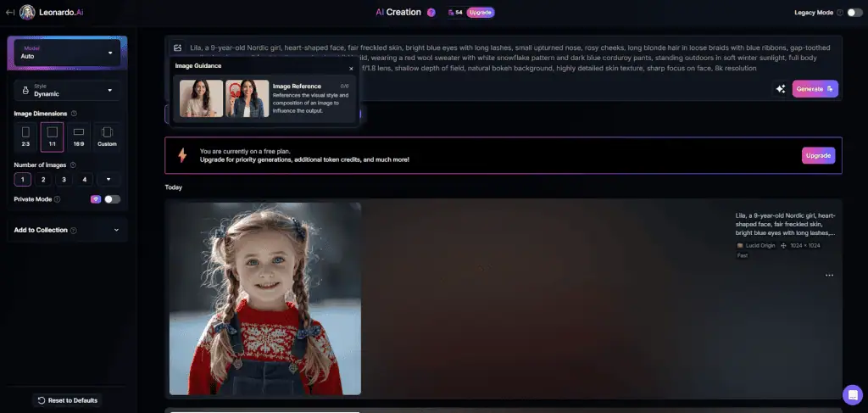Click the generation prompt text beside the image
The height and width of the screenshot is (413, 868).
(785, 224)
